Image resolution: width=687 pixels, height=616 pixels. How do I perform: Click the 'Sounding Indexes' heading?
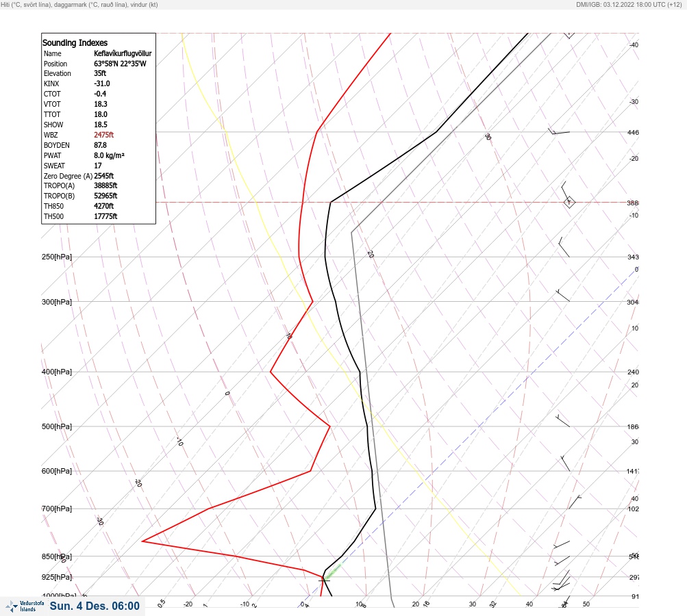coord(75,43)
